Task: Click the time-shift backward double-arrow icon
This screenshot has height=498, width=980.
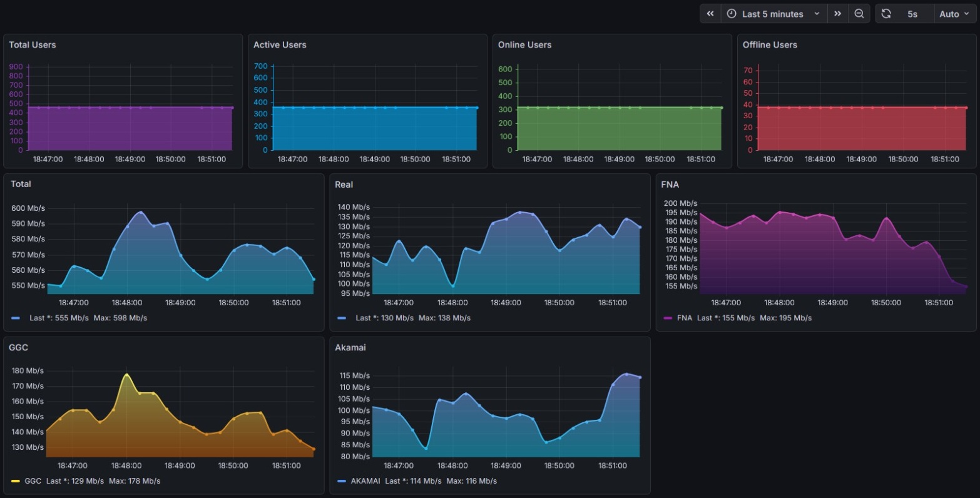Action: (710, 13)
